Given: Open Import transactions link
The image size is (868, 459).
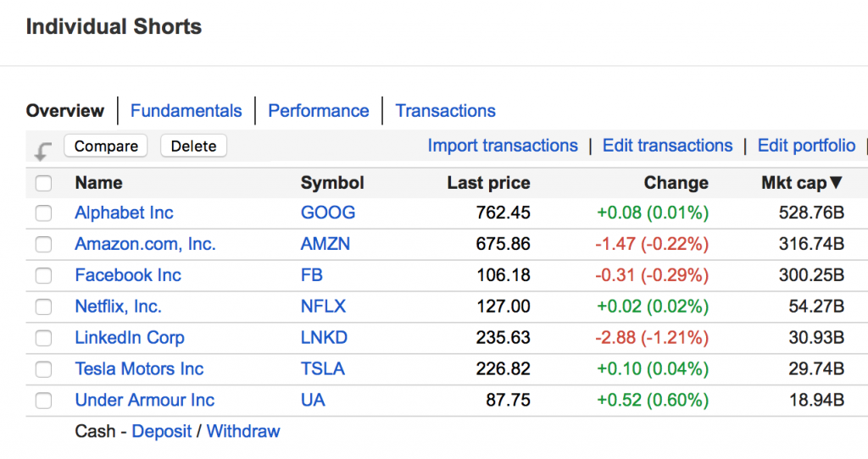Looking at the screenshot, I should [503, 146].
